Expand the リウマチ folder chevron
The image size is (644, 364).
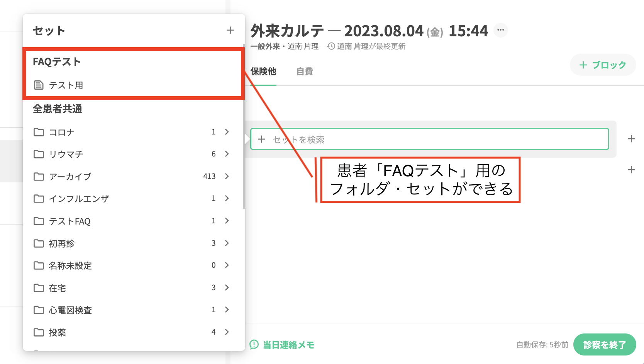pyautogui.click(x=227, y=154)
